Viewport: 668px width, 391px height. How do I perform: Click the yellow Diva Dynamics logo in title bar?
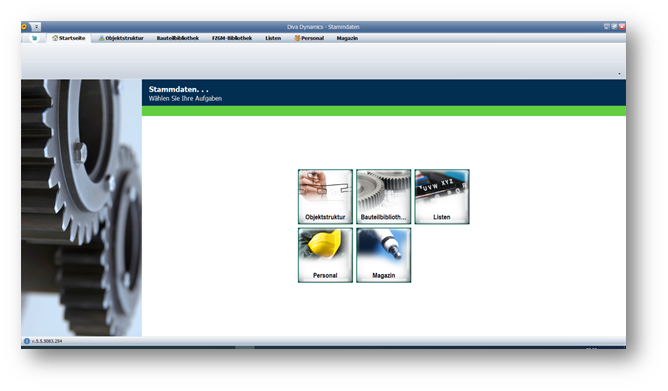(x=24, y=26)
